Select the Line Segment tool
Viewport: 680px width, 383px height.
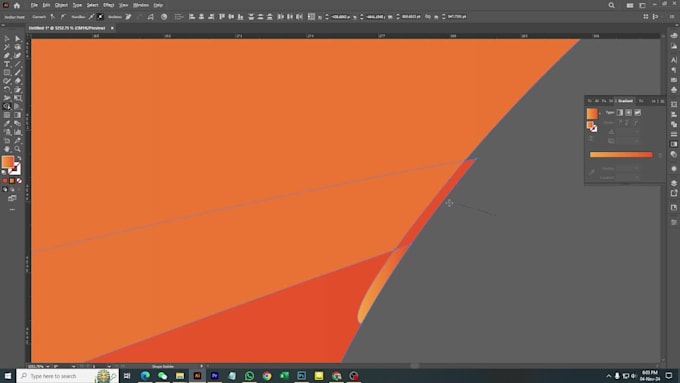click(17, 64)
